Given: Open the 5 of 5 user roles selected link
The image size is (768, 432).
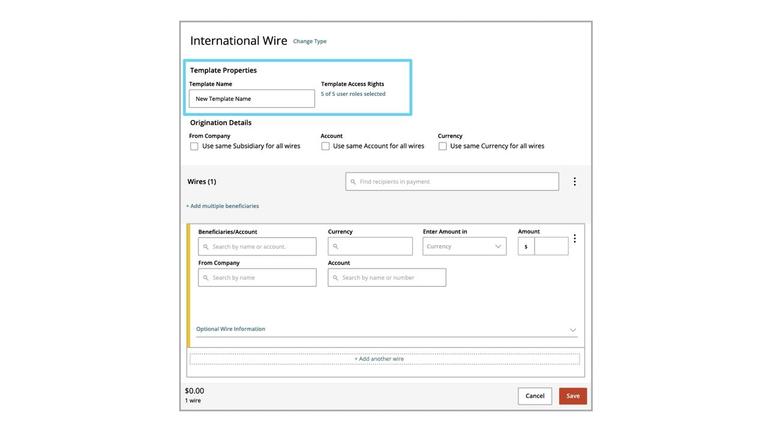Looking at the screenshot, I should [353, 94].
